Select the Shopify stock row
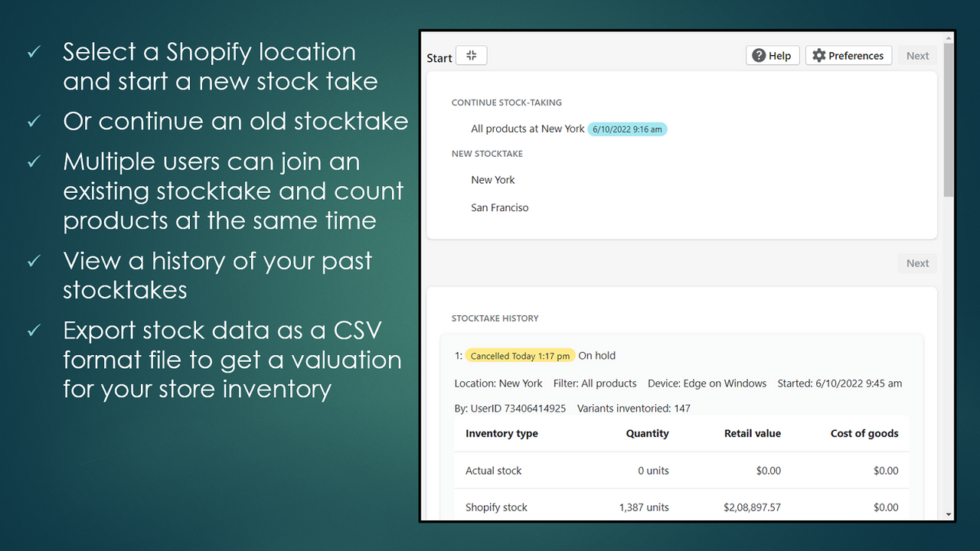This screenshot has height=551, width=980. 496,507
